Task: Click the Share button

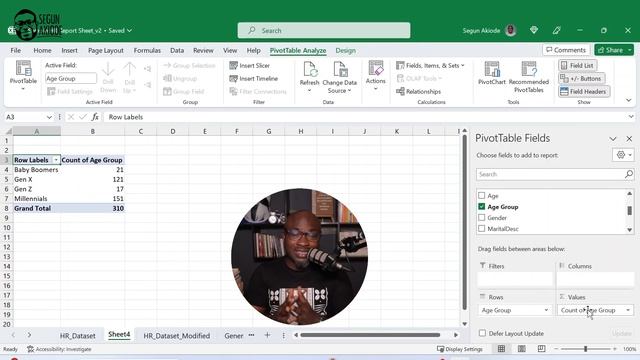Action: click(610, 50)
